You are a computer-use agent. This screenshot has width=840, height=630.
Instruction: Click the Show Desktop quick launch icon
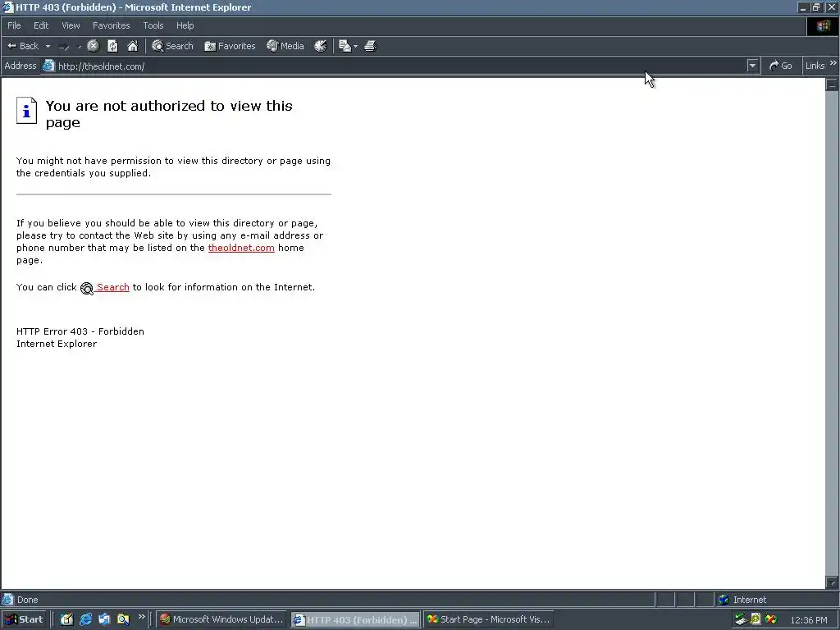pos(66,620)
